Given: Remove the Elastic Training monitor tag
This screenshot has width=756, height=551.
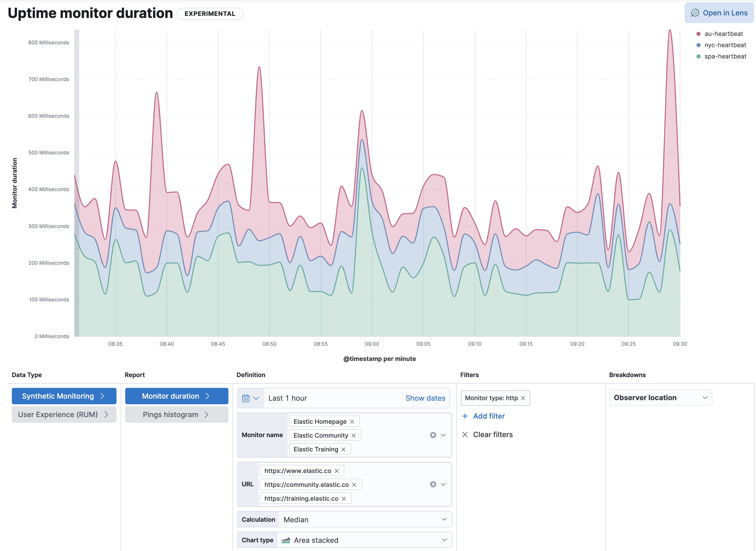Looking at the screenshot, I should click(x=343, y=449).
